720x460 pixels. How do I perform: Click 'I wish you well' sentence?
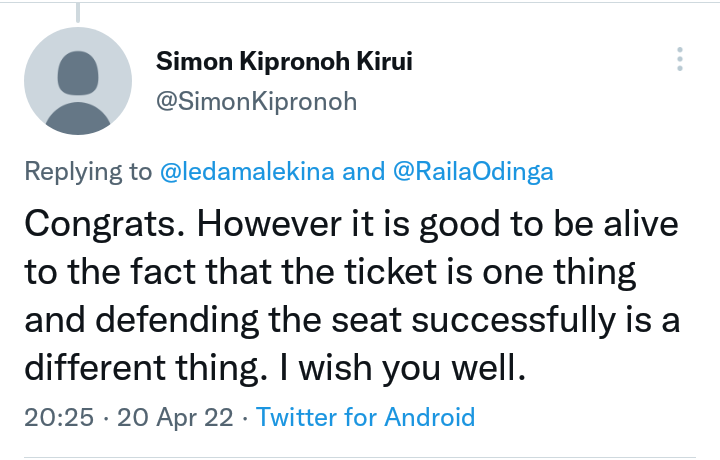click(402, 368)
